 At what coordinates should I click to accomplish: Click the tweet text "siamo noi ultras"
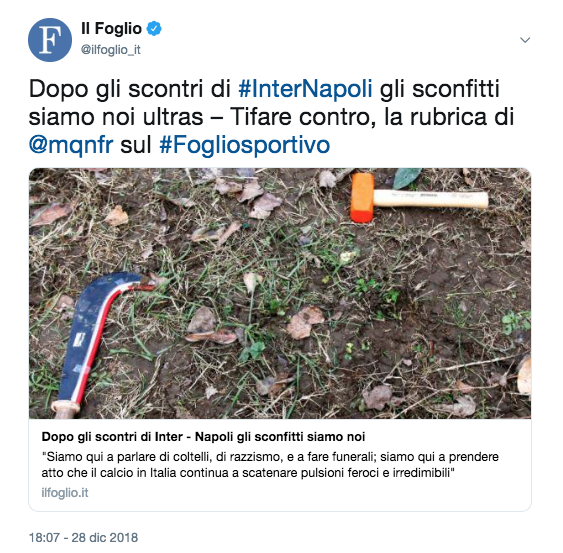[x=116, y=117]
